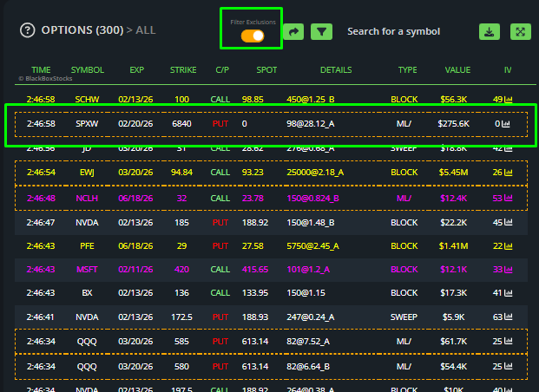Expand table to fullscreen view
This screenshot has width=539, height=392.
point(520,32)
